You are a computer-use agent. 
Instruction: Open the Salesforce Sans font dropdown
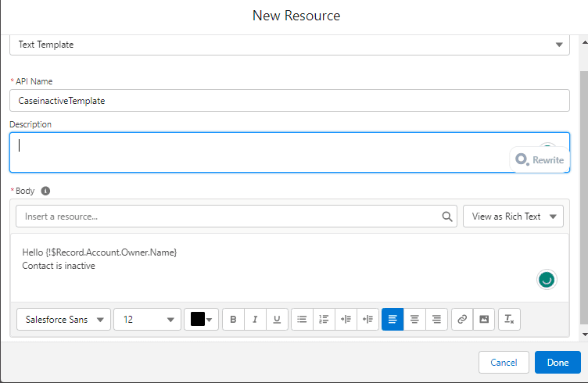point(64,319)
